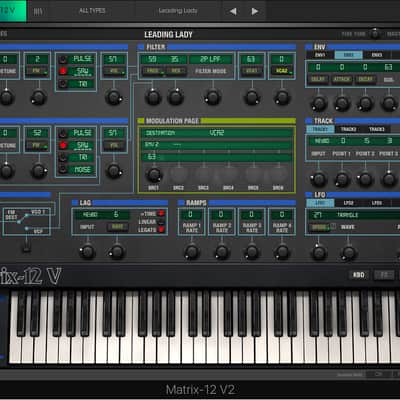The width and height of the screenshot is (400, 400).
Task: Click the KBD button
Action: 359,275
